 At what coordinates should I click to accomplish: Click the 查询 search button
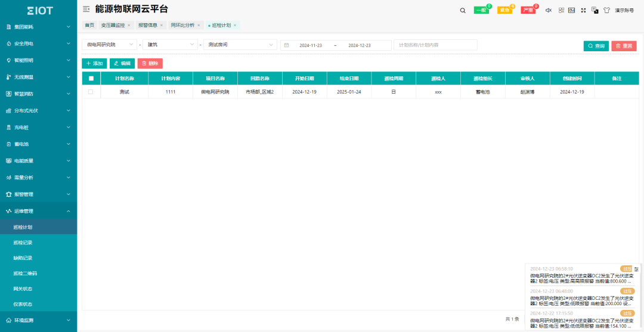(596, 46)
